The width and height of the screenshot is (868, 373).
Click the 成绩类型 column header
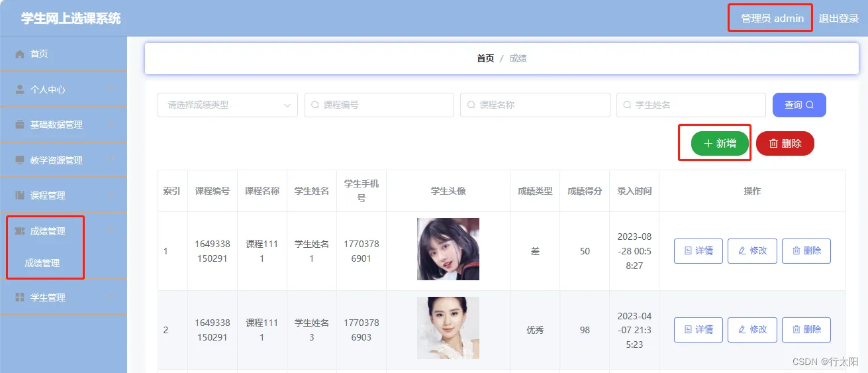pyautogui.click(x=535, y=191)
